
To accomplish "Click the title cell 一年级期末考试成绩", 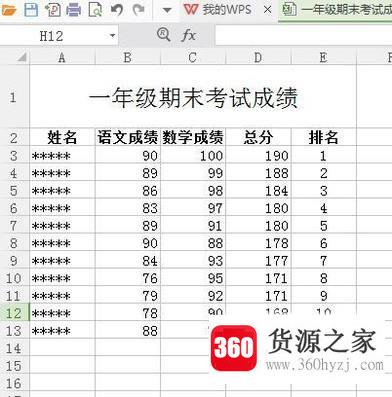I will tap(193, 97).
